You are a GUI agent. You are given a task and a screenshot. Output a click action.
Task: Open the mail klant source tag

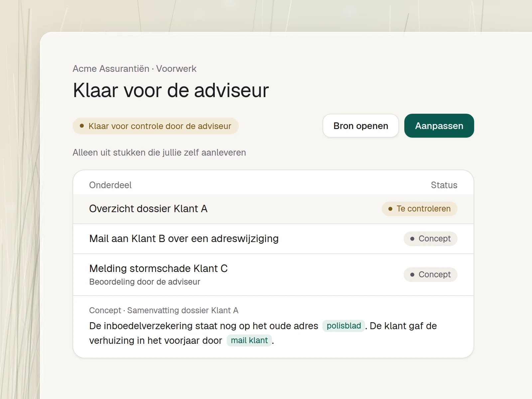(249, 340)
